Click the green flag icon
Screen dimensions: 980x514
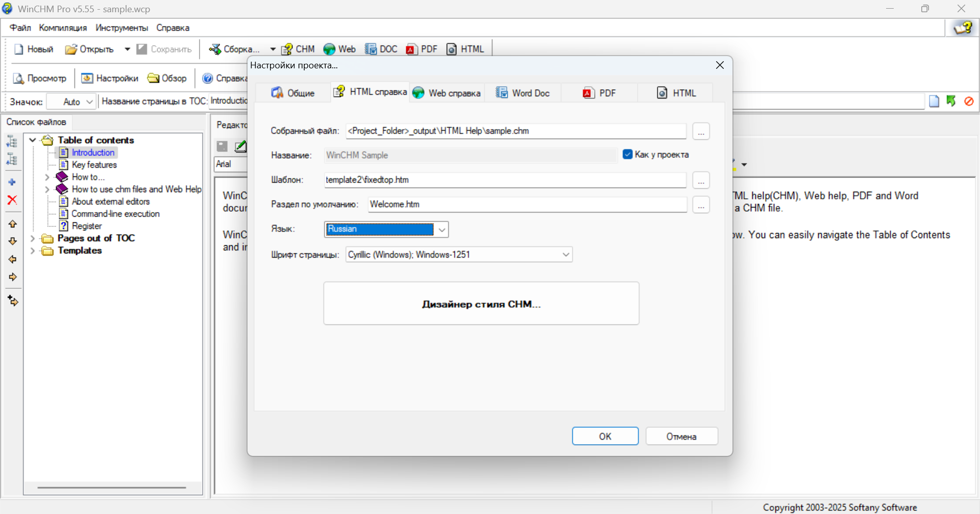951,101
